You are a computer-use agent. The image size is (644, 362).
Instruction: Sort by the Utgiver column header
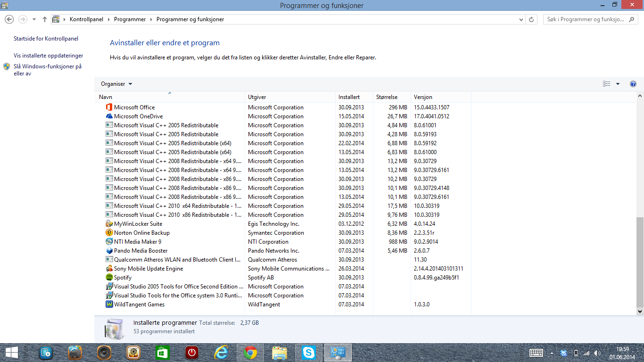coord(290,97)
